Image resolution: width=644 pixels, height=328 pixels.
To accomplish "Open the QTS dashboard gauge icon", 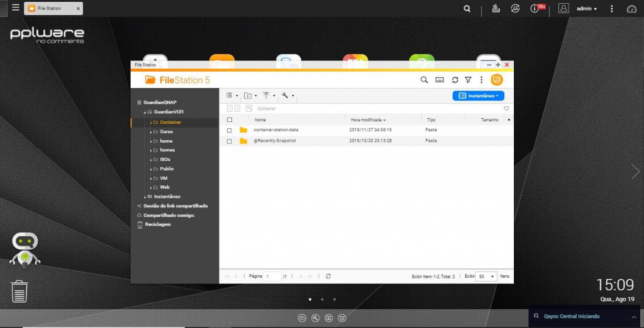I will (x=631, y=9).
